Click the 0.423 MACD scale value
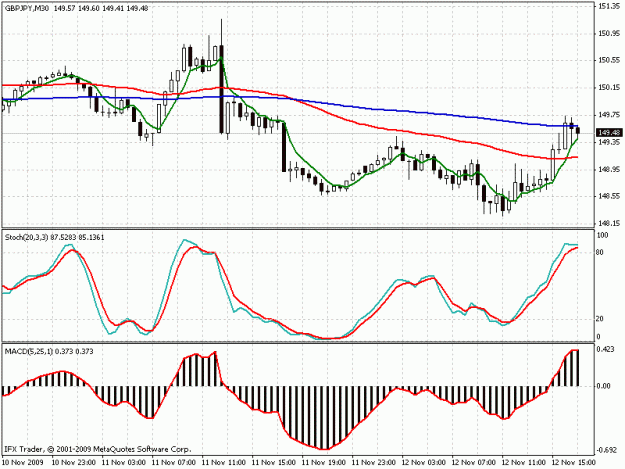This screenshot has height=469, width=625. click(606, 349)
